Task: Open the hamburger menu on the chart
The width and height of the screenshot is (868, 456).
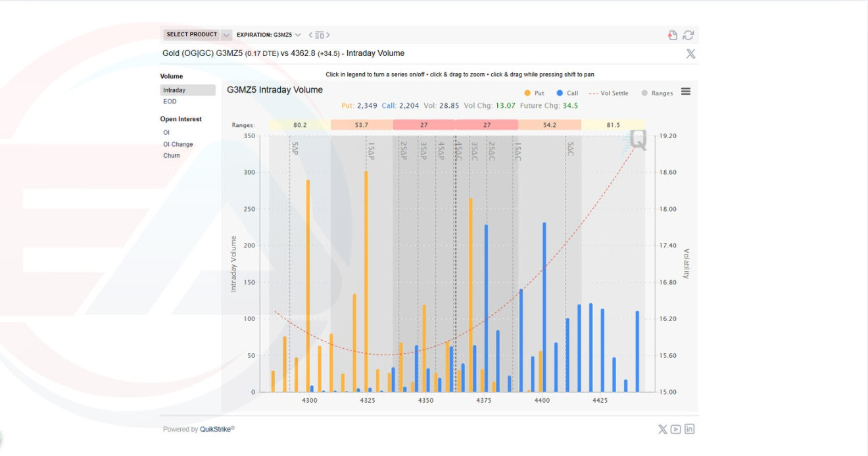Action: pos(685,91)
